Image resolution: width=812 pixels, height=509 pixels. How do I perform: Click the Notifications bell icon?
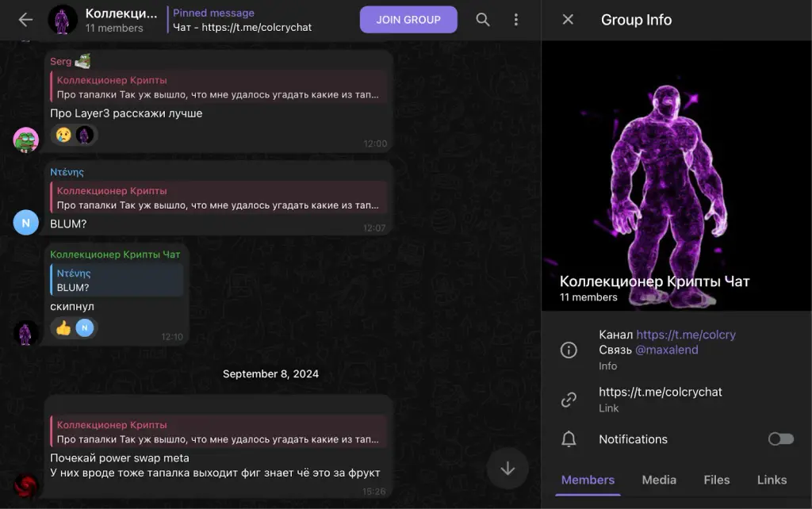(569, 439)
